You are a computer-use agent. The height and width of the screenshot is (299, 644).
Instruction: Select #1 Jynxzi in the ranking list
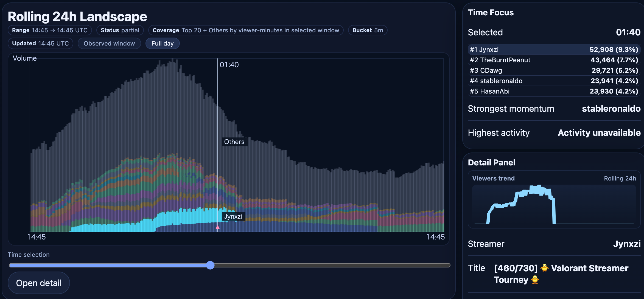click(554, 50)
